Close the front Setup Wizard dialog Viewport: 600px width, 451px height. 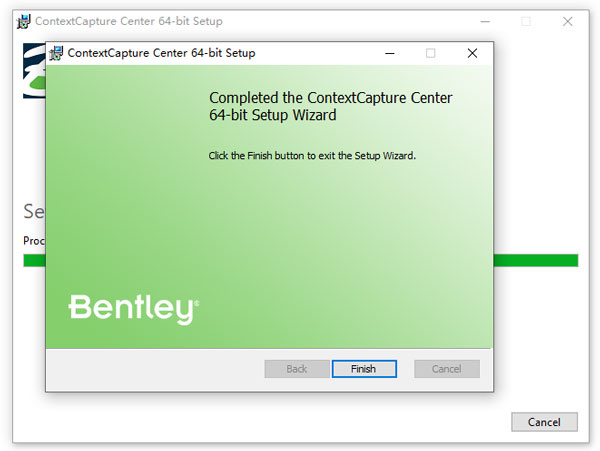click(x=472, y=53)
